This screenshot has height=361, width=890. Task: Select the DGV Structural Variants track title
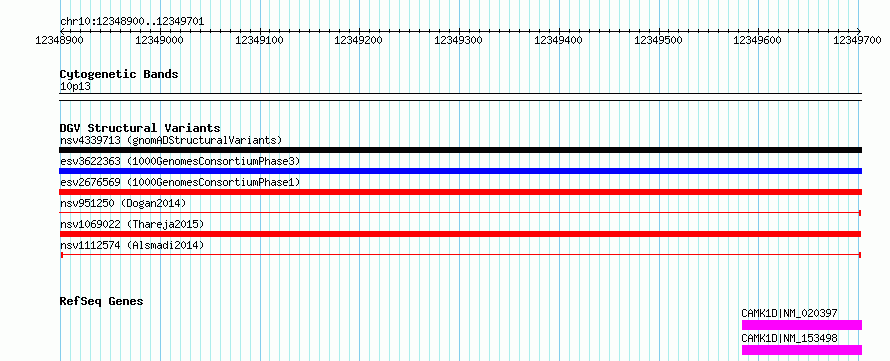click(x=140, y=128)
